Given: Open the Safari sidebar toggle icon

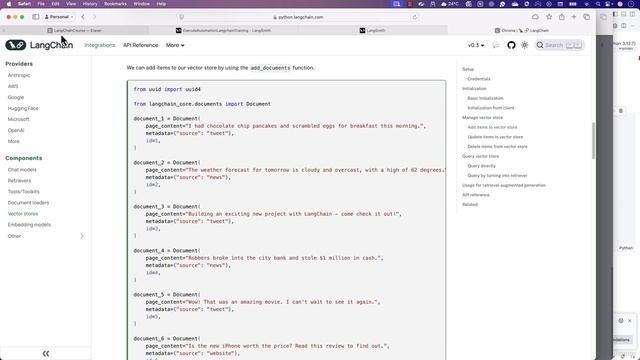Looking at the screenshot, I should point(36,17).
